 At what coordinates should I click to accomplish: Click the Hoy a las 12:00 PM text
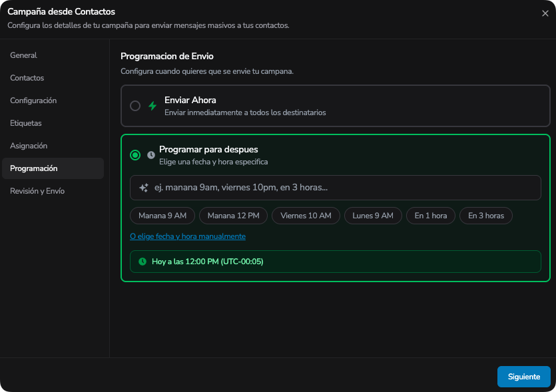click(x=208, y=262)
